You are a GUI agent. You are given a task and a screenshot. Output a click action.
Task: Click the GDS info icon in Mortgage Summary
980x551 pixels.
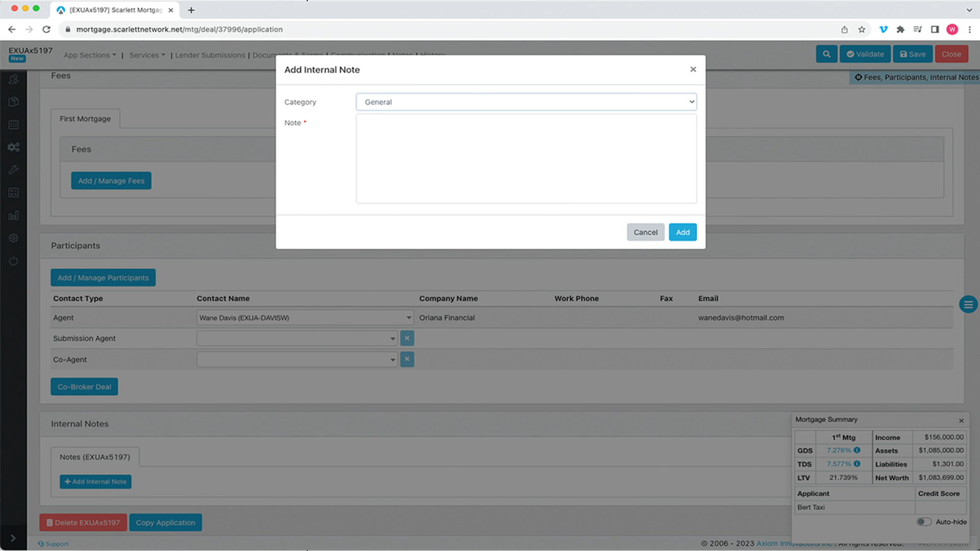pyautogui.click(x=857, y=450)
